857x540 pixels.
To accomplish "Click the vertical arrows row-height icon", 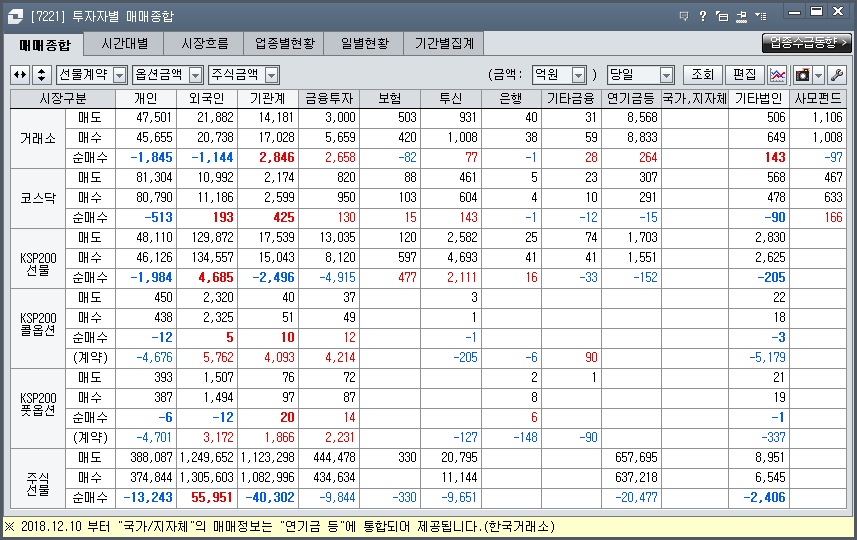I will coord(42,75).
